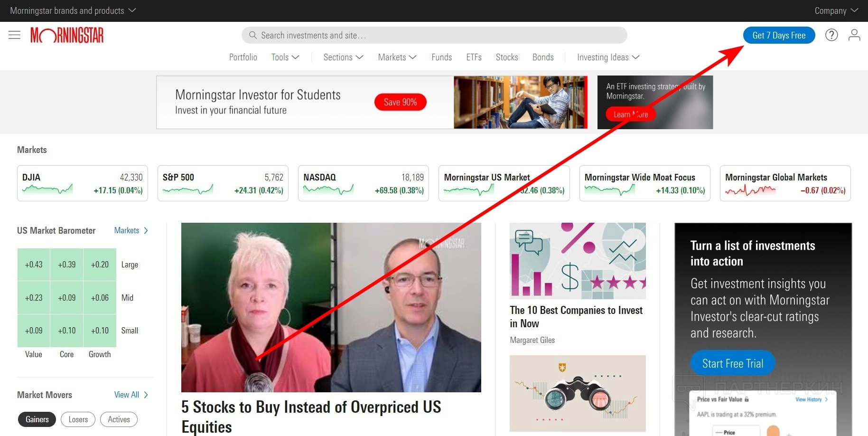Expand the Company dropdown

click(x=836, y=10)
